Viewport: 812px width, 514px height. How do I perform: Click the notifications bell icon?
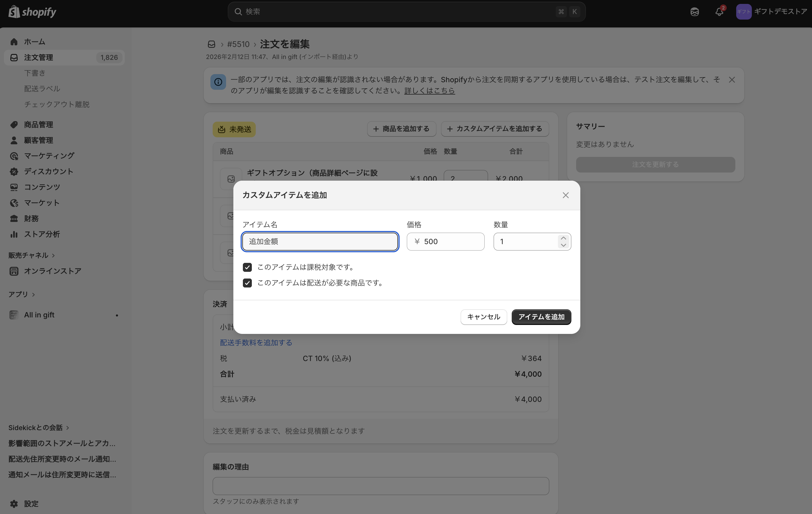(x=719, y=12)
